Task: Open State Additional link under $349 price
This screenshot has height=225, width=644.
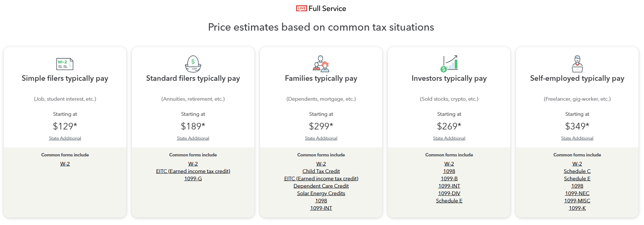Action: 577,138
